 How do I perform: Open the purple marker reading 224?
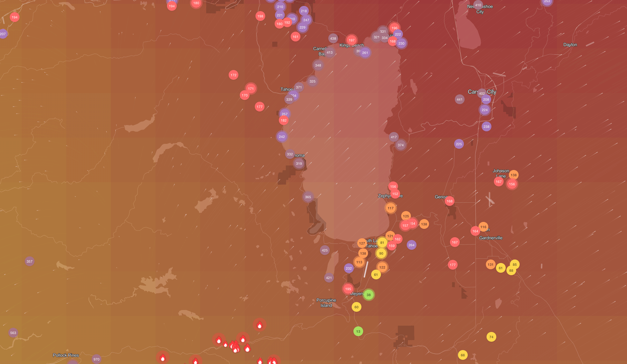coord(485,110)
